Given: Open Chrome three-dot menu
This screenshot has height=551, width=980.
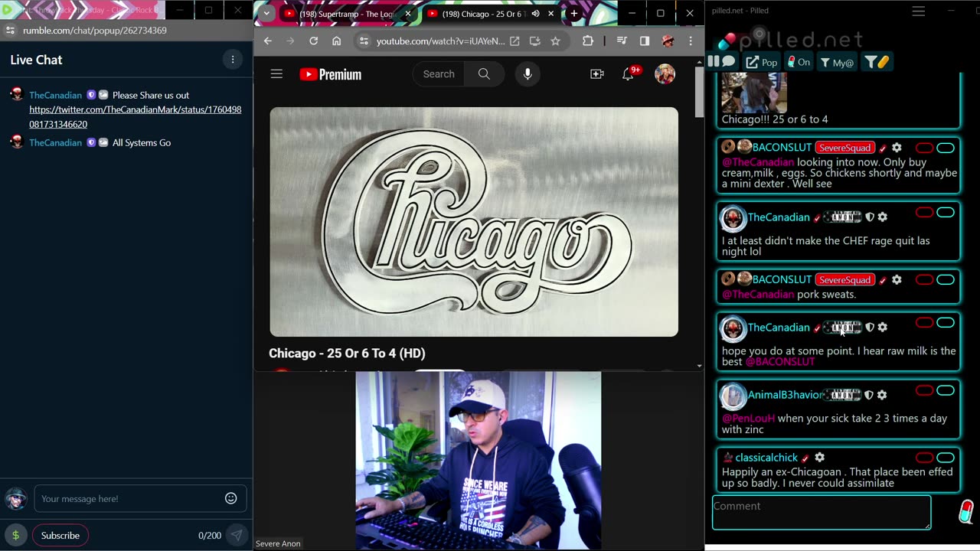Looking at the screenshot, I should pyautogui.click(x=691, y=41).
